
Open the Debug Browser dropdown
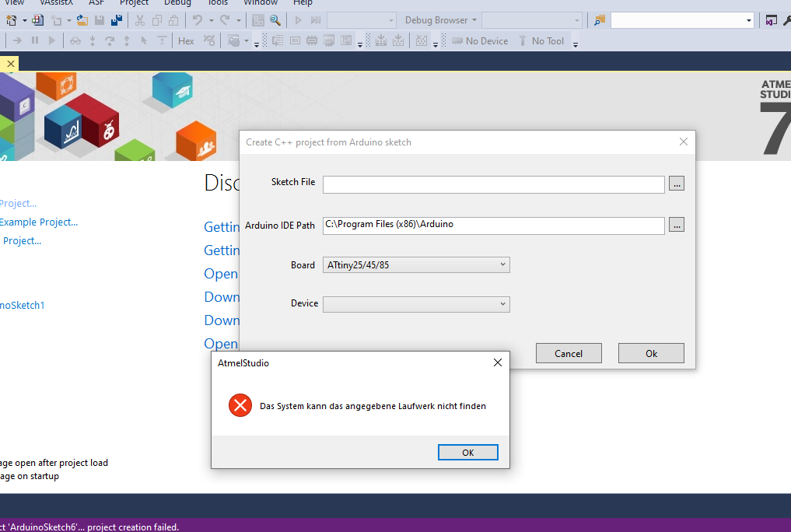(x=440, y=20)
